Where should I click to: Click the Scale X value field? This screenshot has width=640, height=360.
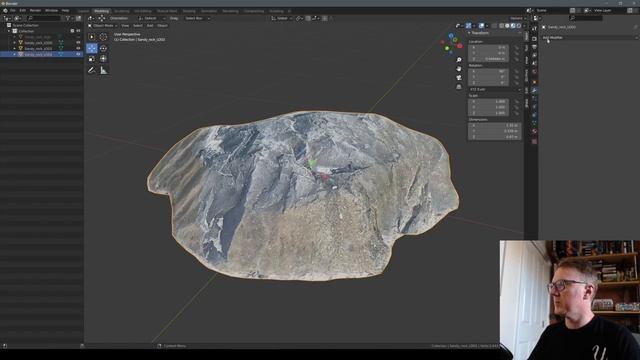(x=488, y=101)
